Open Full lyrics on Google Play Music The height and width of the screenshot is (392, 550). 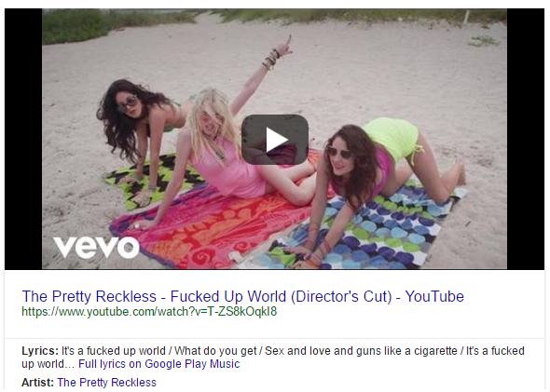coord(158,364)
